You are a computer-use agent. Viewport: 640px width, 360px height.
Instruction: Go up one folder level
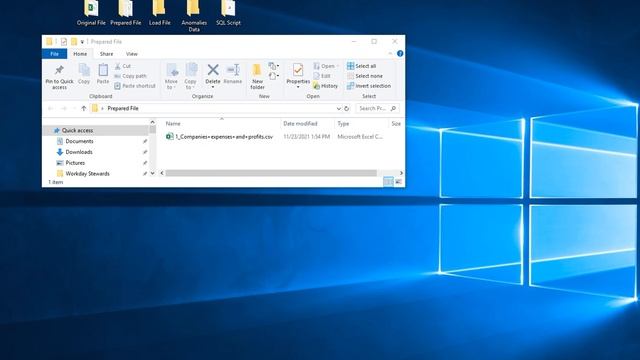pyautogui.click(x=84, y=108)
